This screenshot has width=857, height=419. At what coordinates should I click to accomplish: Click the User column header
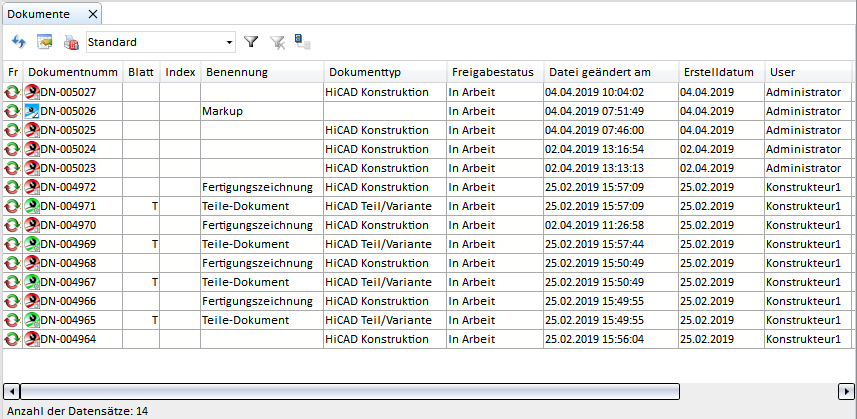(x=808, y=72)
